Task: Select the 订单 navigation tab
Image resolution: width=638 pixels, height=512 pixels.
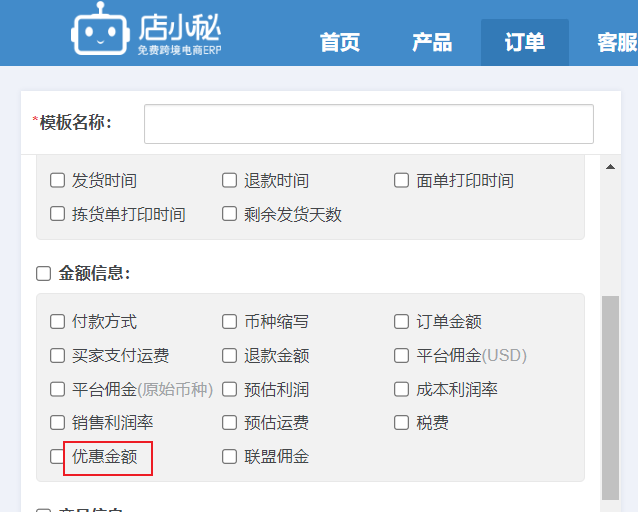Action: [525, 42]
